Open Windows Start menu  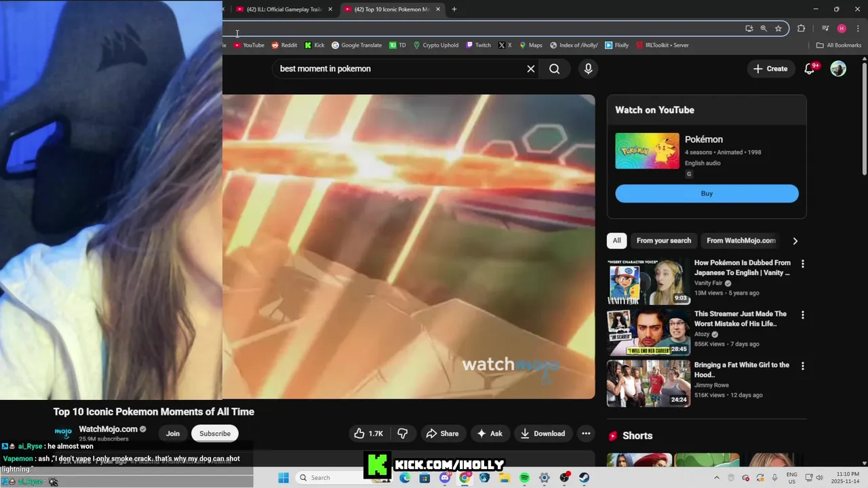click(283, 478)
